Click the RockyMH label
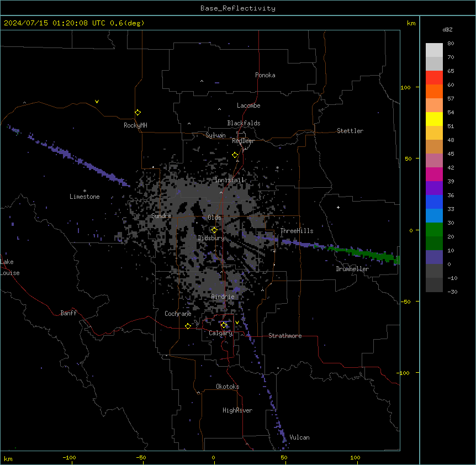476x465 pixels. pos(135,125)
